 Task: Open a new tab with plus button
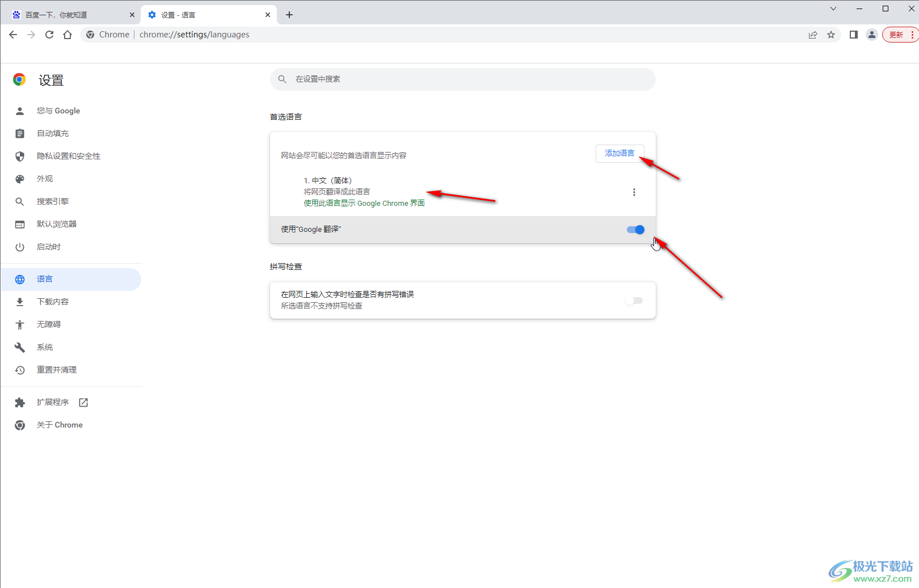click(x=289, y=15)
